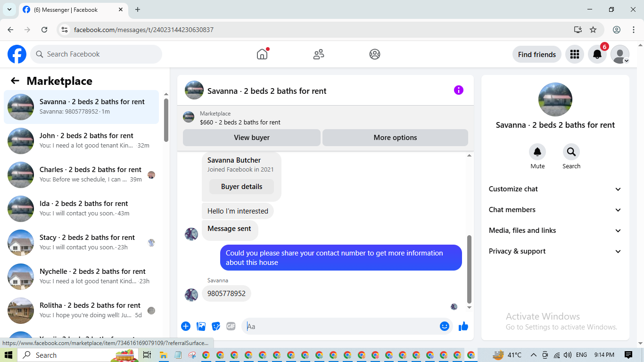
Task: Click the More options button
Action: tap(395, 138)
